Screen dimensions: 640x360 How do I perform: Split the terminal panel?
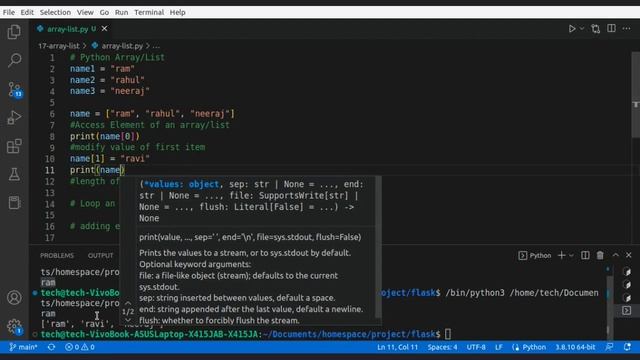(585, 255)
